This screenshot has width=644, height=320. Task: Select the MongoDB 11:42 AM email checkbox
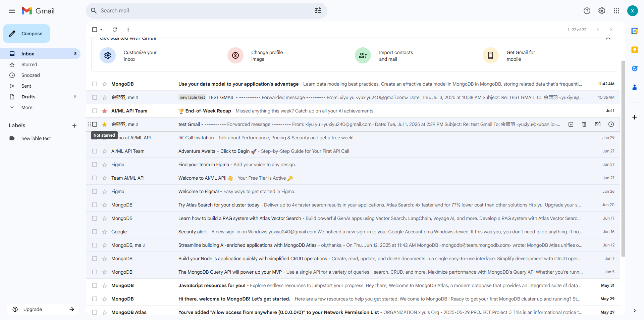[x=95, y=84]
